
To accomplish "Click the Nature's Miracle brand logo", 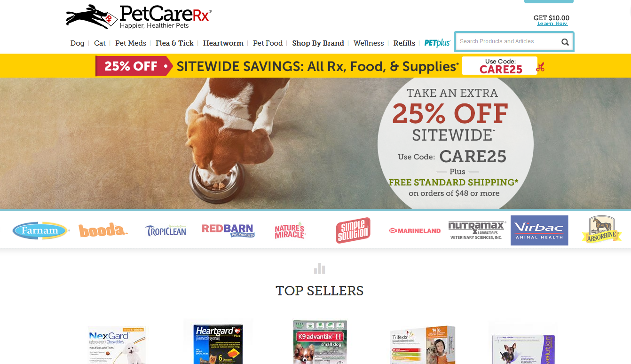I will tap(290, 230).
